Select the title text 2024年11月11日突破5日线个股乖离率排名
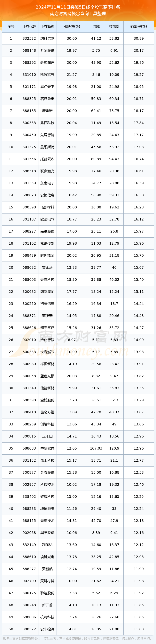156x644 pixels. pos(78,7)
